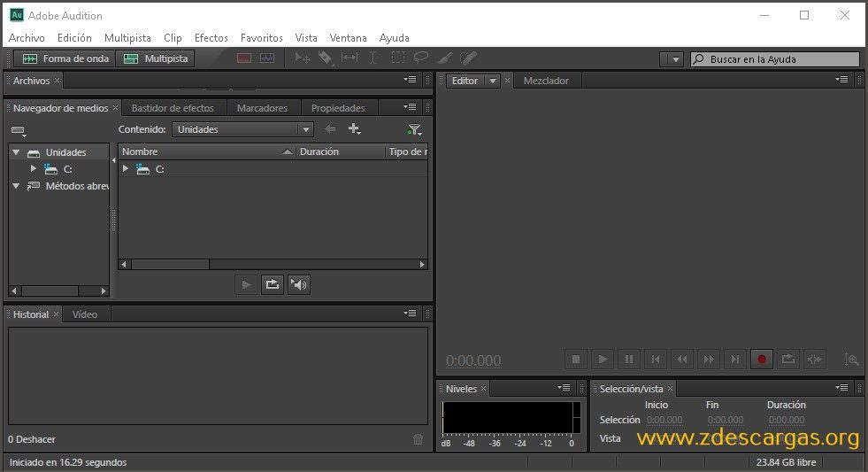Viewport: 868px width, 472px height.
Task: Click the media browser drive icon button
Action: click(19, 131)
